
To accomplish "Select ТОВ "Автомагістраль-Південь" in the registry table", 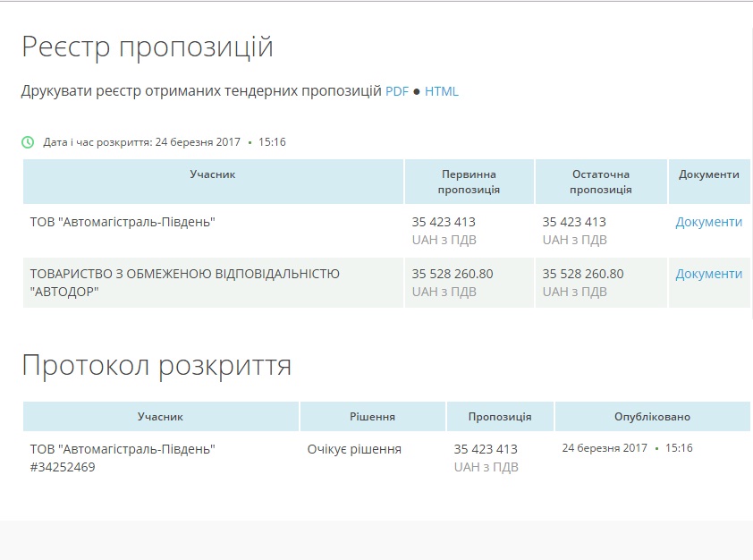I will pos(123,222).
